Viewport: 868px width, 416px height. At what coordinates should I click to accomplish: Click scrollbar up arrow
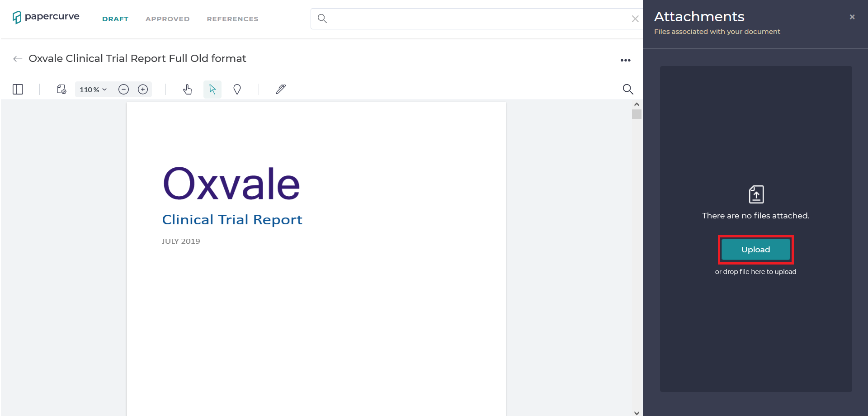637,104
